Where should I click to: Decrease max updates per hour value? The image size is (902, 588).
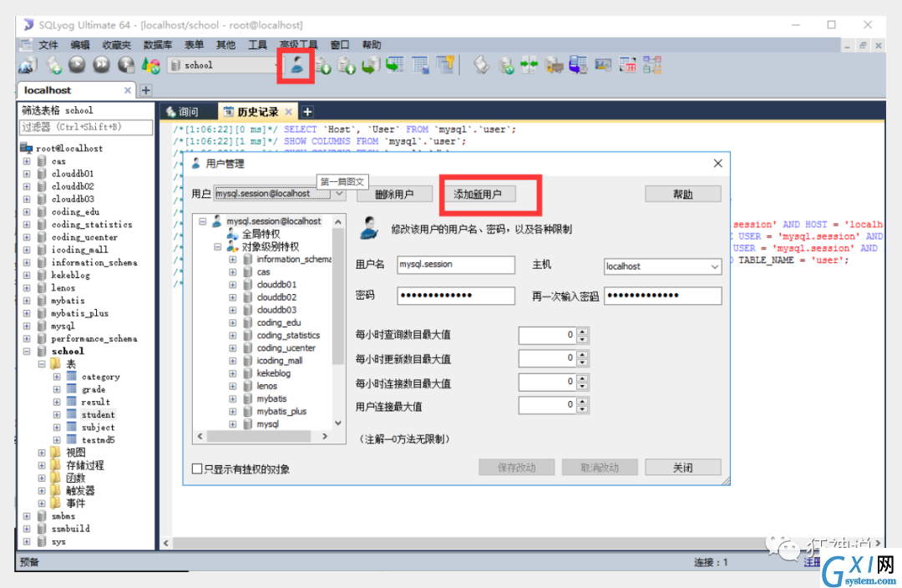582,362
